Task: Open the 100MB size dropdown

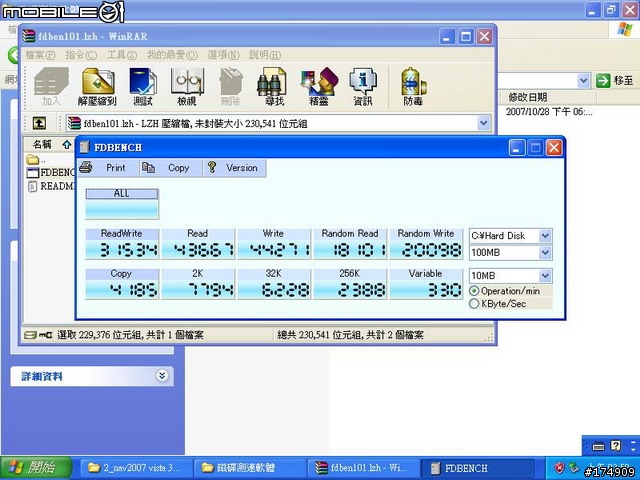Action: coord(545,253)
